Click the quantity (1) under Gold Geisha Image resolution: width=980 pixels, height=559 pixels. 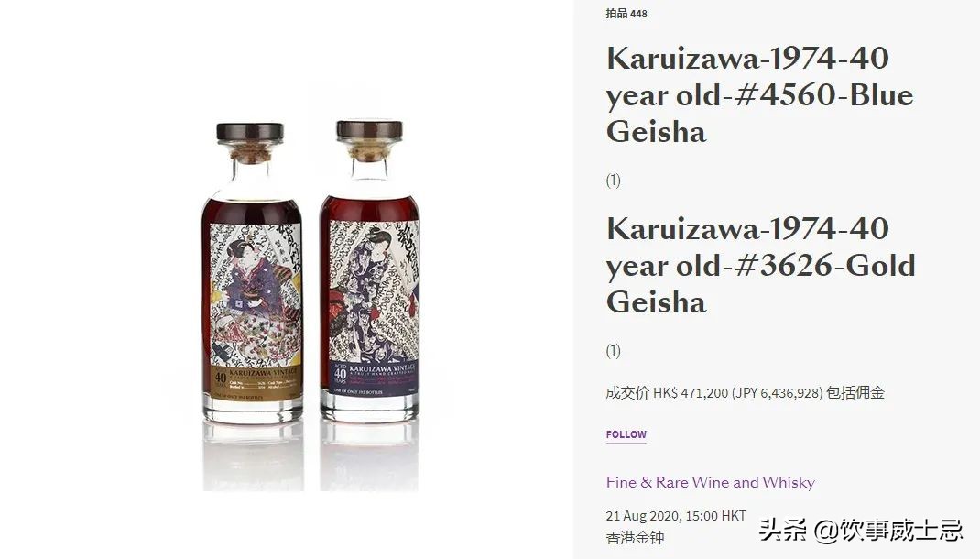613,351
